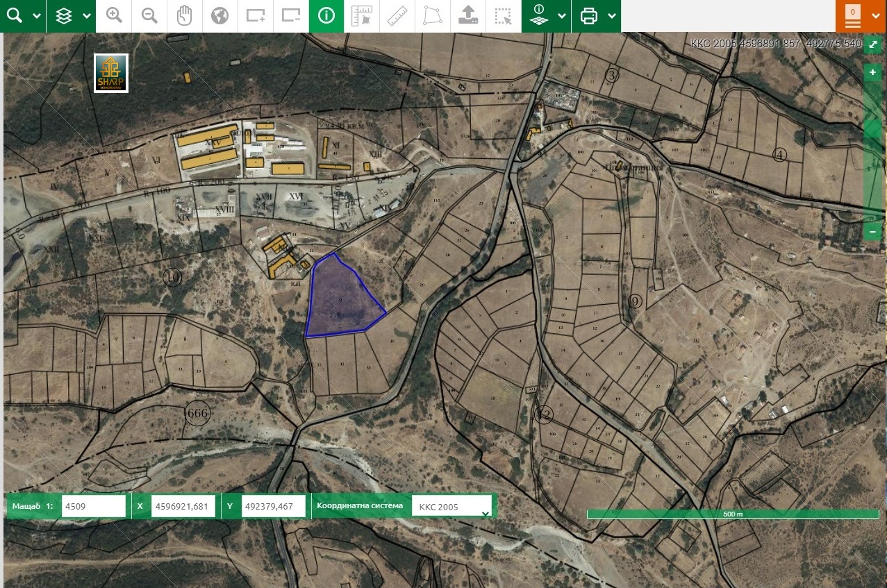887x588 pixels.
Task: Select the zoom in magnifier tool
Action: coord(114,16)
